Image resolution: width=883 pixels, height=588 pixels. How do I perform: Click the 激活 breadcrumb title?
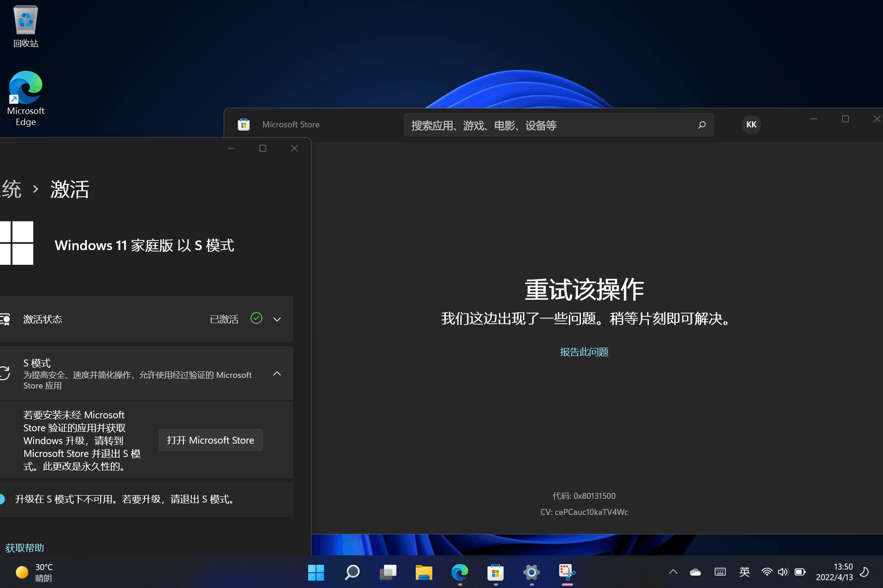(70, 189)
